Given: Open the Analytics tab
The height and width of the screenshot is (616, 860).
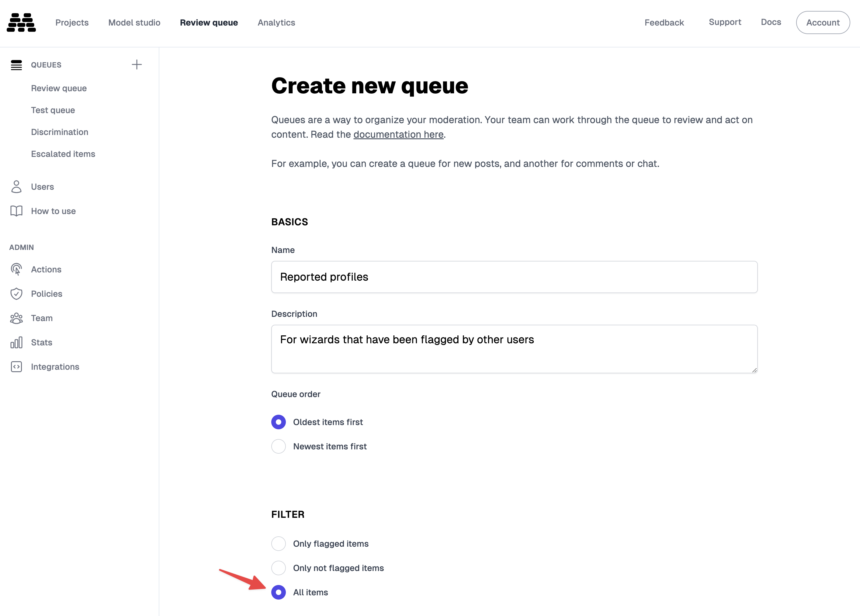Looking at the screenshot, I should point(276,22).
